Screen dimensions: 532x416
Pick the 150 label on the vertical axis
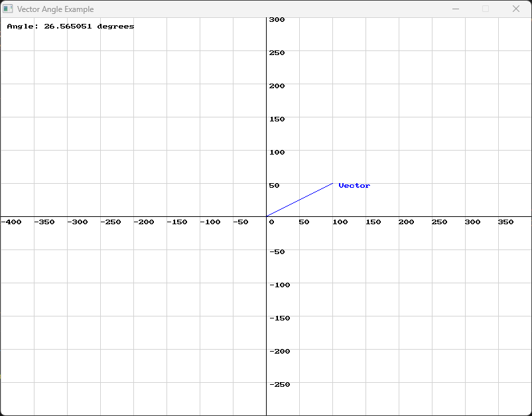click(277, 119)
